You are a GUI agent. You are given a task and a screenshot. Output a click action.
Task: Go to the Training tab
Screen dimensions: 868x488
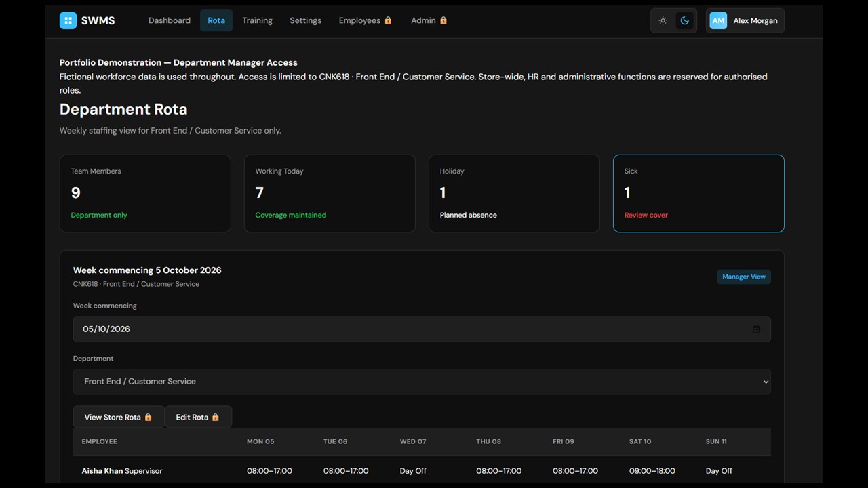257,20
